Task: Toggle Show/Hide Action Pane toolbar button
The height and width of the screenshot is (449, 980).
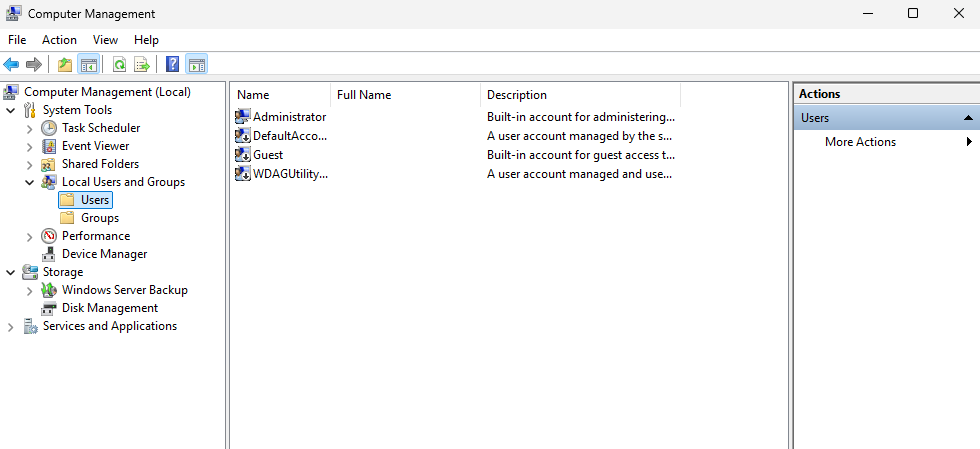Action: [197, 64]
